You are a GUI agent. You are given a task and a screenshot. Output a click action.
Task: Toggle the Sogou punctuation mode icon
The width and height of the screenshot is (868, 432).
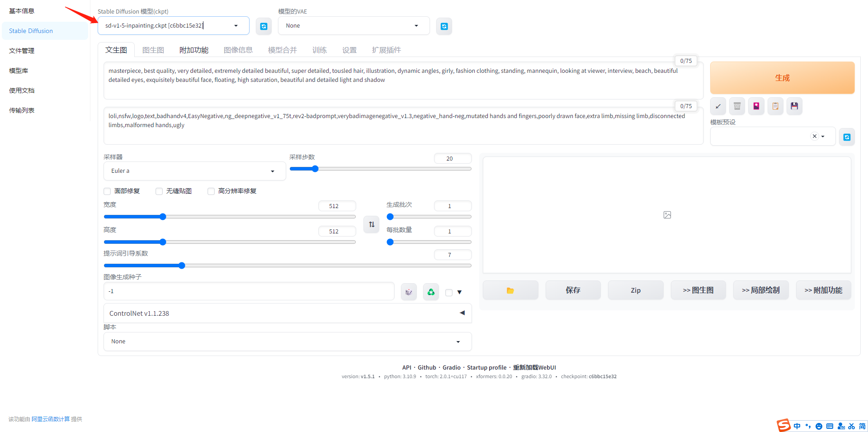point(808,426)
